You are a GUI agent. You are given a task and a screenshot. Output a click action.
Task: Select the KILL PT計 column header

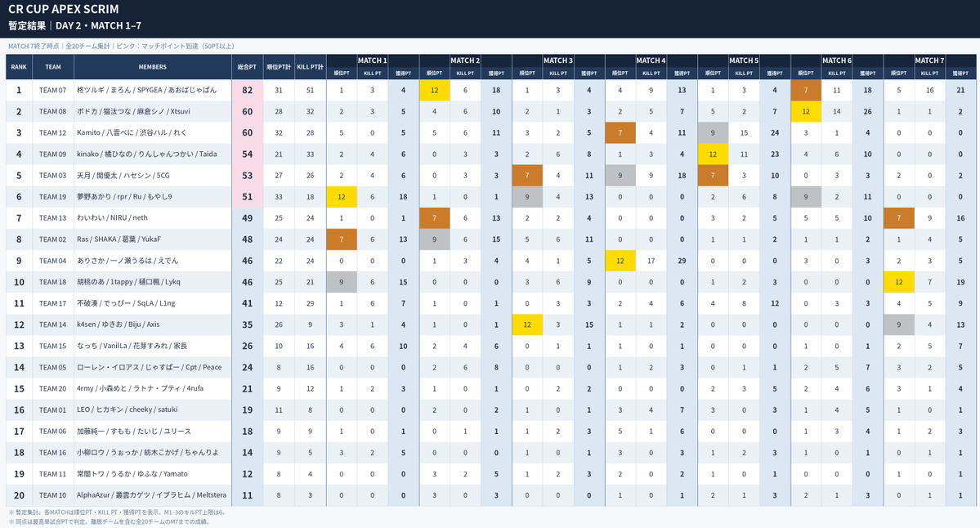tap(310, 67)
